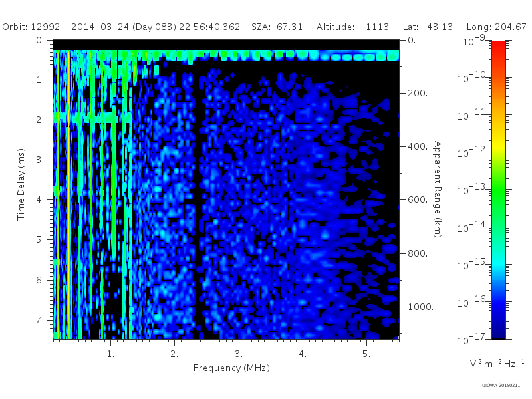Select the date 2014-03-24 (Day 083) text
Image resolution: width=532 pixels, height=399 pixels.
124,27
